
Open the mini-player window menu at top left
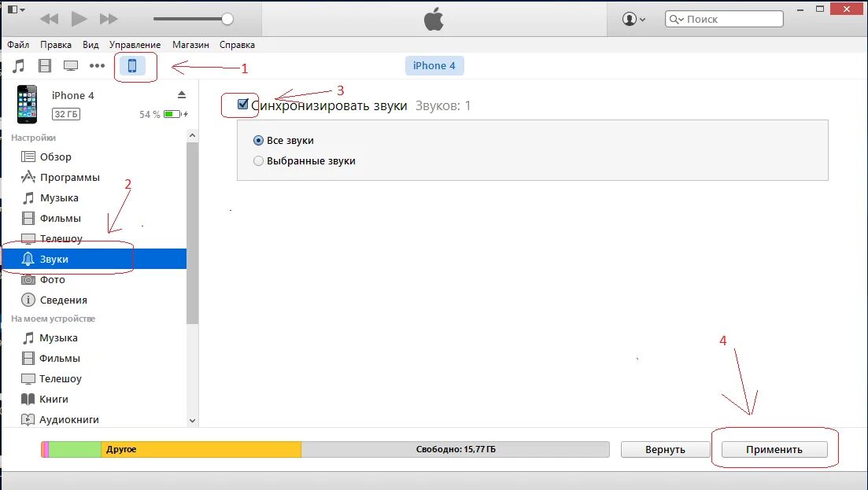[16, 9]
